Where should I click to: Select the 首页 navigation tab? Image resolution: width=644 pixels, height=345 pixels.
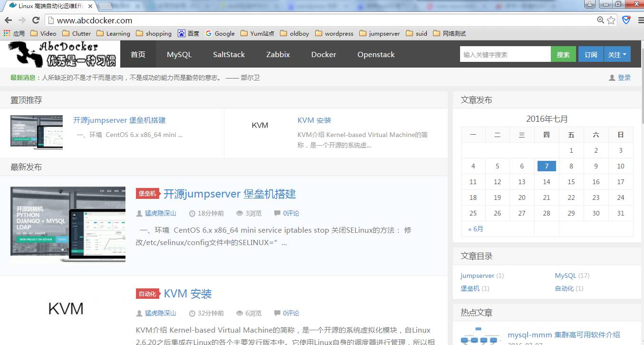pos(138,54)
